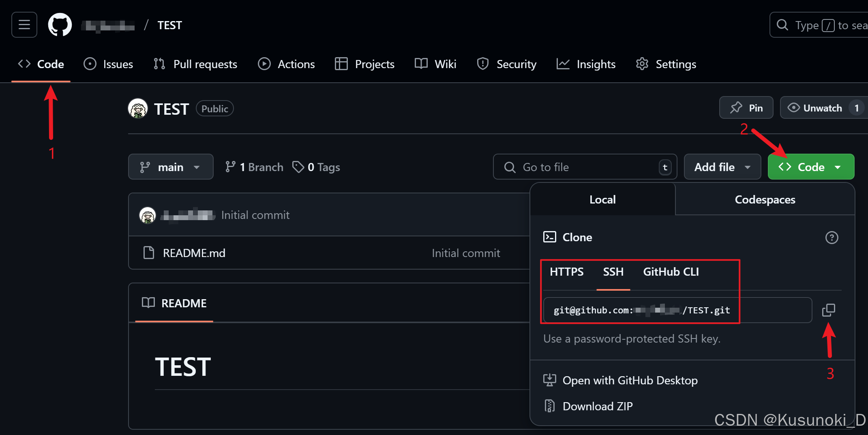Switch to the top Code tab
The width and height of the screenshot is (868, 435).
point(41,64)
